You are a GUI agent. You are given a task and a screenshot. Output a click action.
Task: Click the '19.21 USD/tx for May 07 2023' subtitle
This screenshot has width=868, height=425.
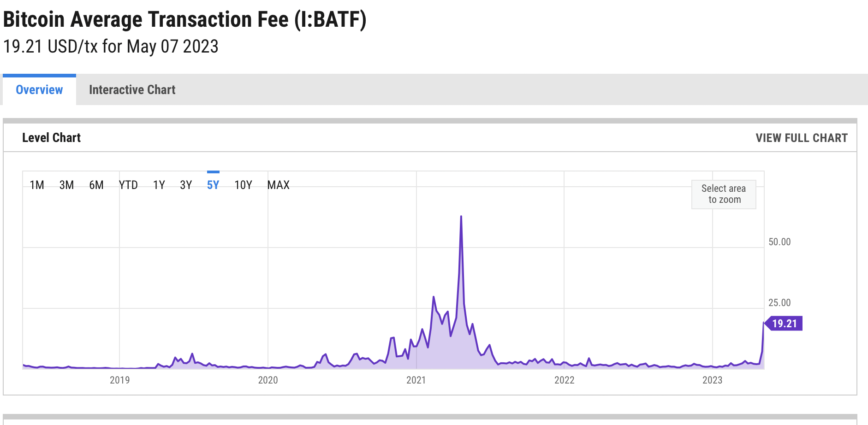(111, 47)
